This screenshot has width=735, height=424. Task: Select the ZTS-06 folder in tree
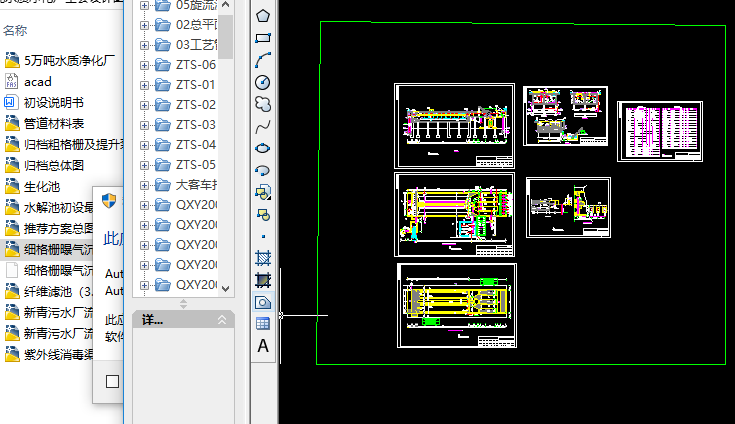pyautogui.click(x=186, y=65)
